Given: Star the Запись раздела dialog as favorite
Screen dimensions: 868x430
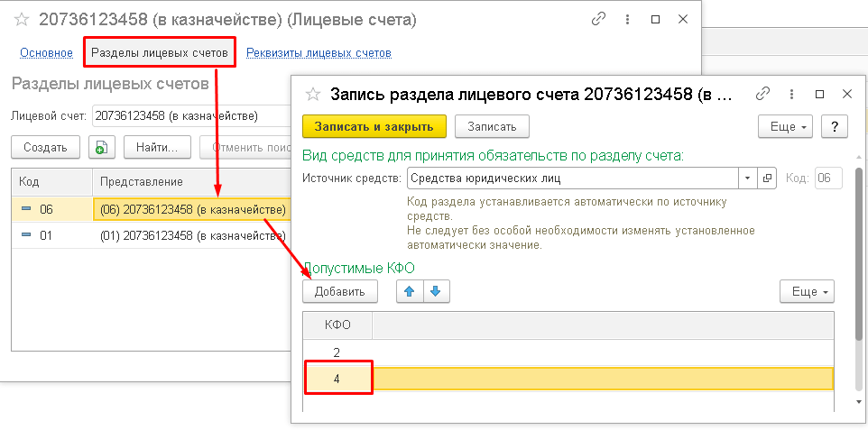Looking at the screenshot, I should pyautogui.click(x=313, y=95).
